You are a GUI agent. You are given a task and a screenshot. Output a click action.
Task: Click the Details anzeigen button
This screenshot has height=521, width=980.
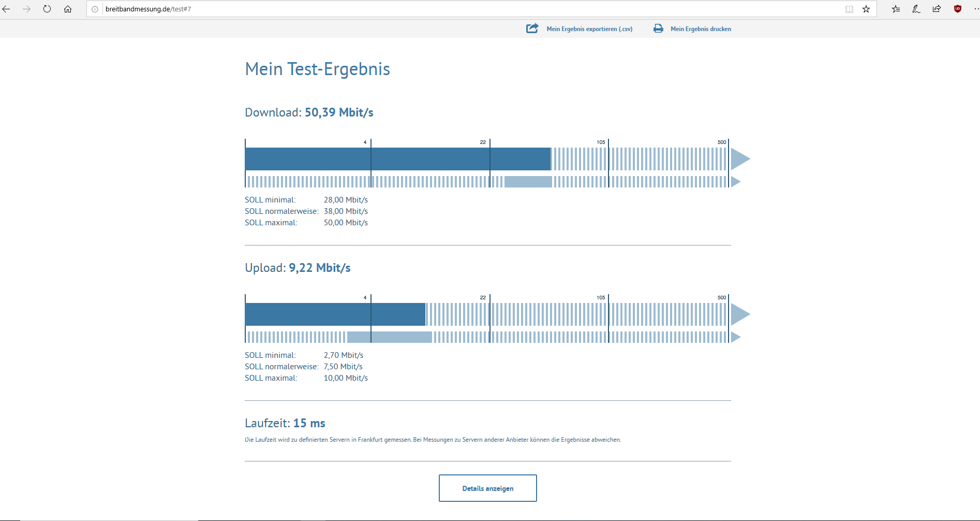click(488, 488)
